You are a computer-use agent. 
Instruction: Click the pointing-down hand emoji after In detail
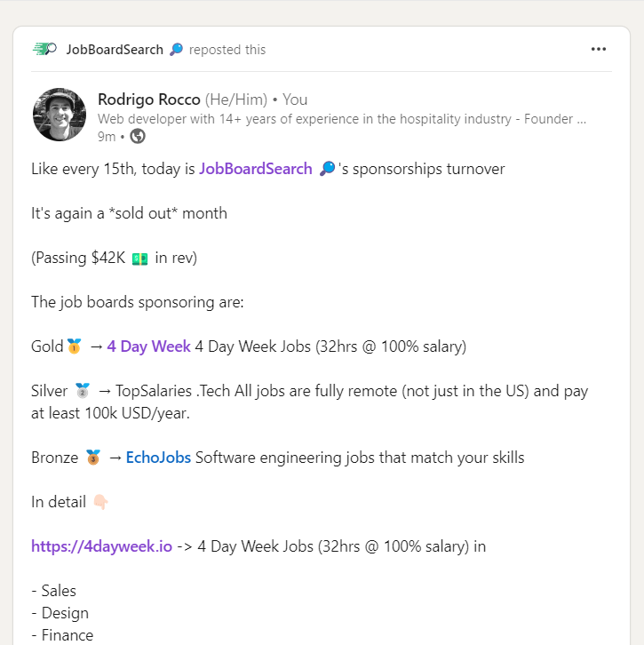tap(100, 502)
